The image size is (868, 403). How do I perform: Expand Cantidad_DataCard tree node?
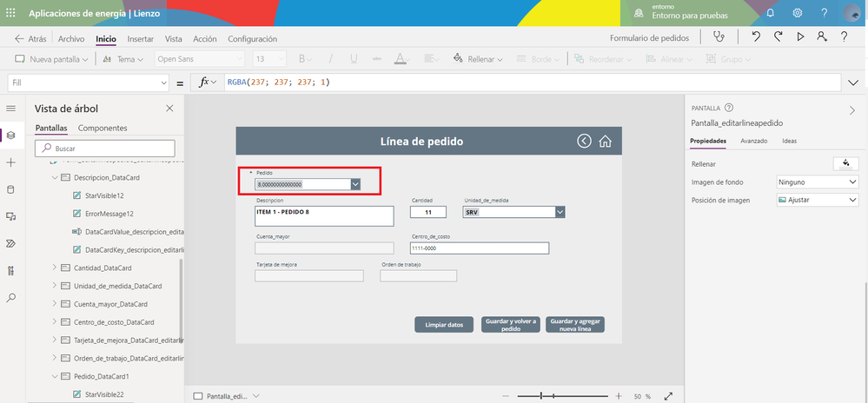(x=55, y=268)
